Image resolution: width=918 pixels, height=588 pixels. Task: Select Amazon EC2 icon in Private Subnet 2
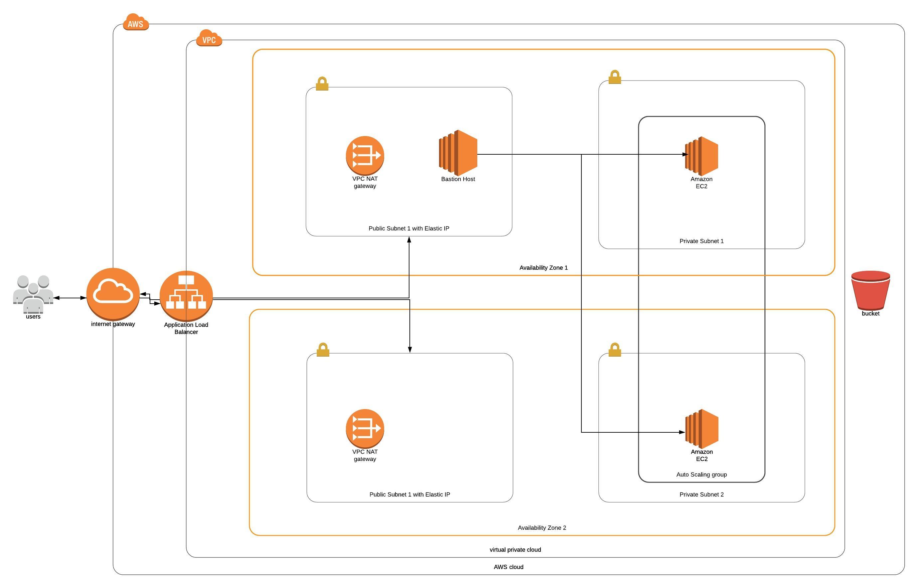[702, 428]
